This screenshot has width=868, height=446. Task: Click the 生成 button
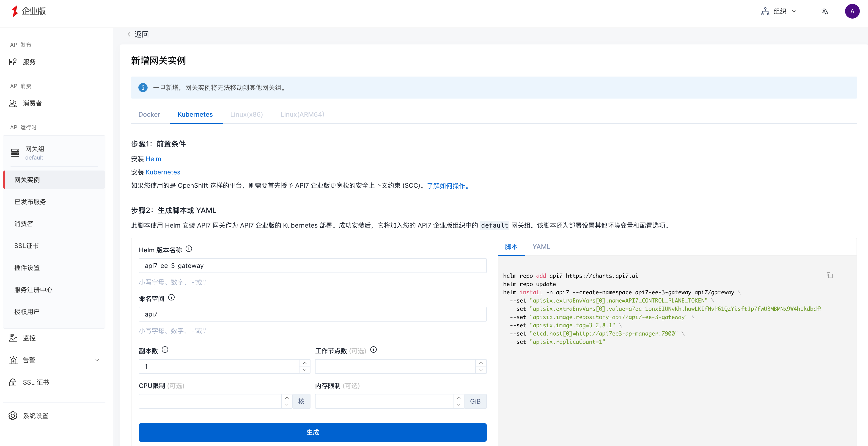click(312, 432)
